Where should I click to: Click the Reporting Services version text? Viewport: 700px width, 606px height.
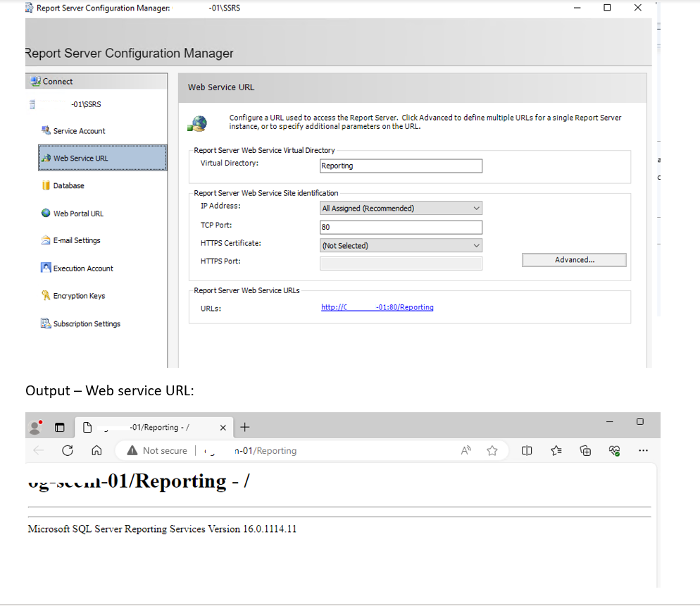(162, 529)
